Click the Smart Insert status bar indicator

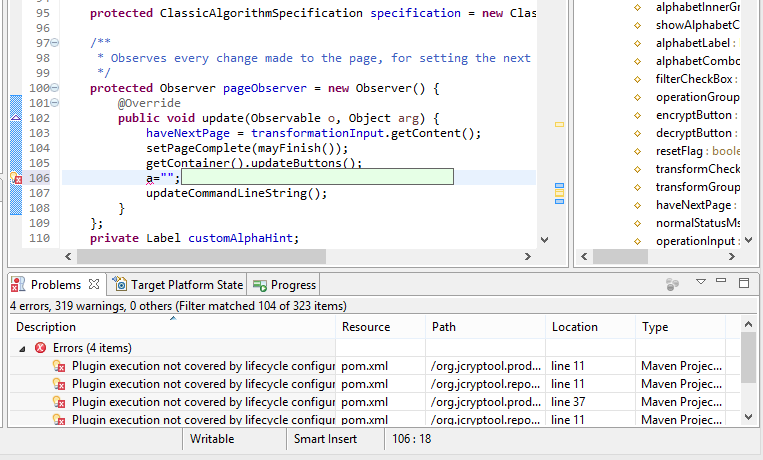click(325, 439)
